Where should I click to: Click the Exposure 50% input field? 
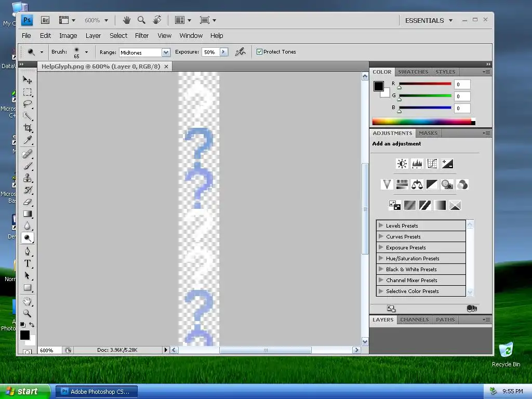(211, 52)
